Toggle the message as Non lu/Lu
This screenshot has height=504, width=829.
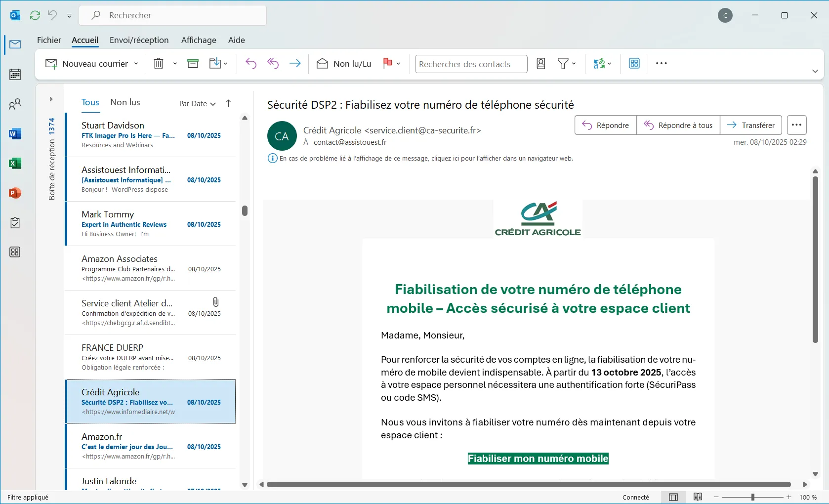point(344,63)
